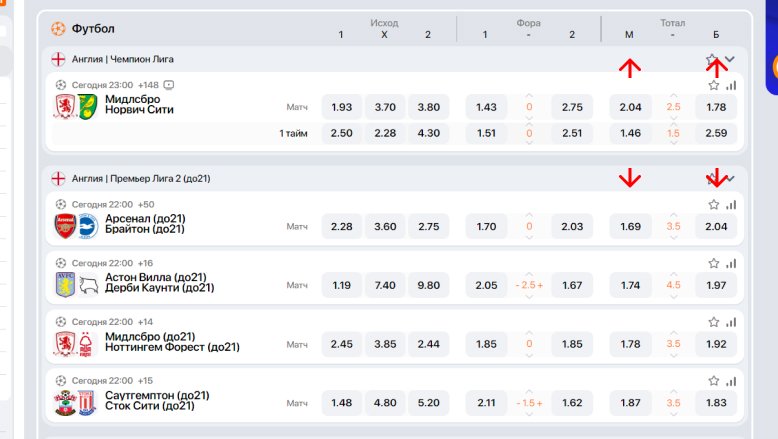Favorite the Arsenal U21 vs Brighton U21 match
Image resolution: width=778 pixels, height=439 pixels.
pyautogui.click(x=713, y=205)
